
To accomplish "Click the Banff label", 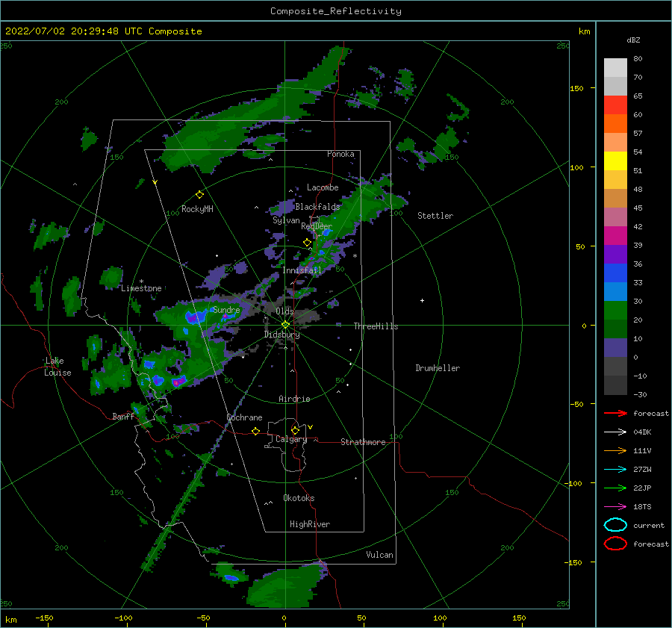I will tap(123, 417).
